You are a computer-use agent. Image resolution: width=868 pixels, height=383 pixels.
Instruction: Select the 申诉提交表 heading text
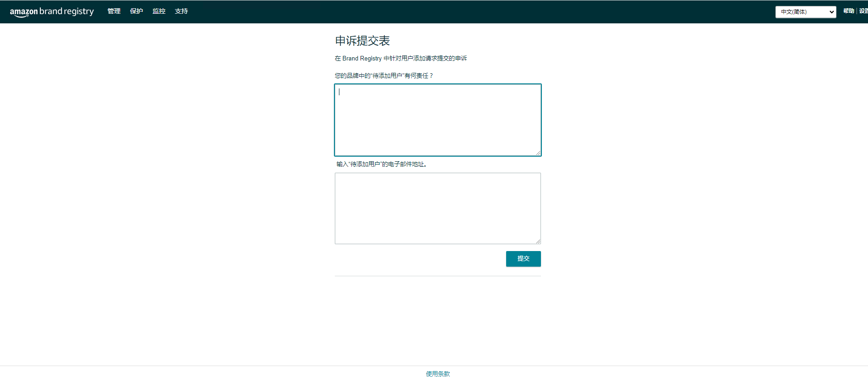click(x=362, y=41)
